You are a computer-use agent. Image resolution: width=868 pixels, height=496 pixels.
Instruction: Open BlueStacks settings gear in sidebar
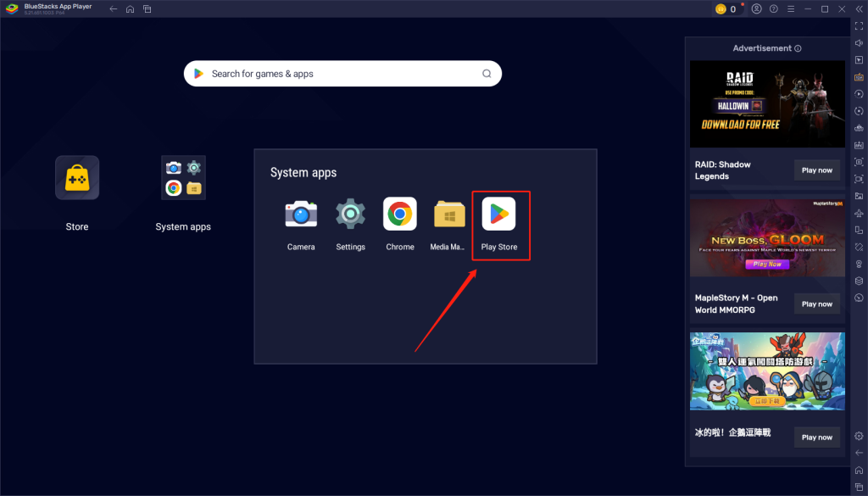(x=859, y=436)
